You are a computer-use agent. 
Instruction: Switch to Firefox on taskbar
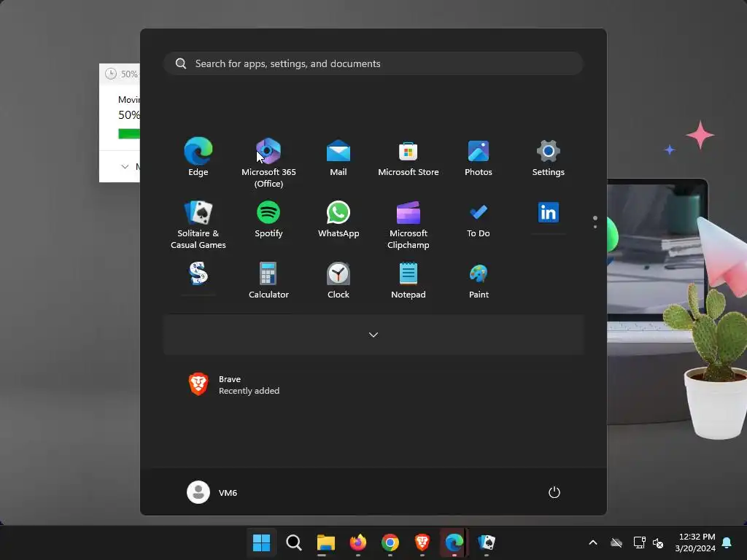pos(357,542)
